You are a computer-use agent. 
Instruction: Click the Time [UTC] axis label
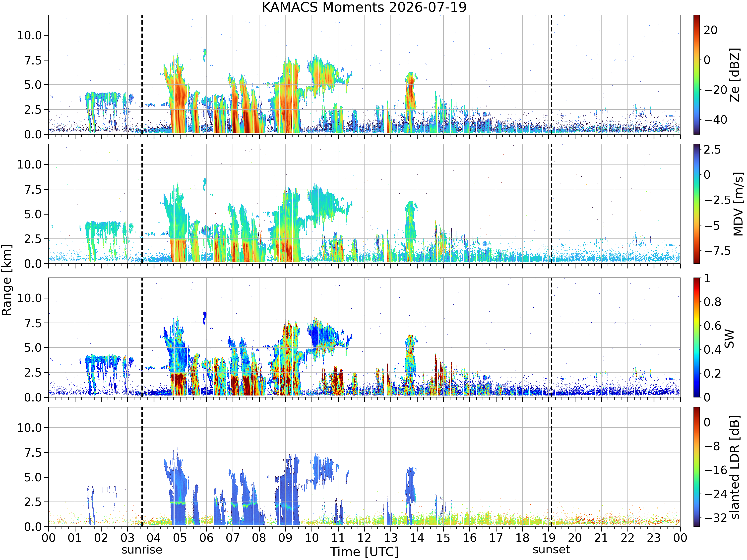click(x=364, y=552)
